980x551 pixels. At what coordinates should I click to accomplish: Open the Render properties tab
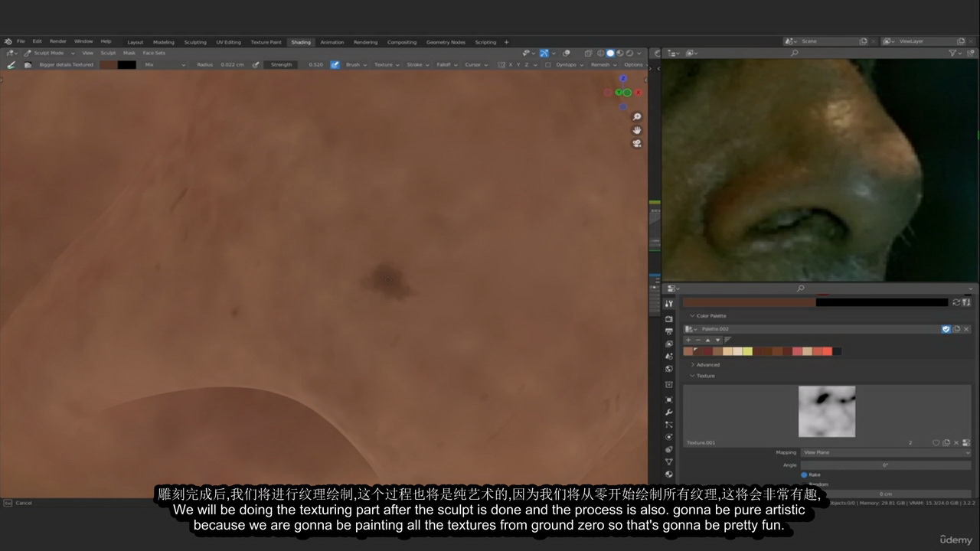[x=669, y=319]
